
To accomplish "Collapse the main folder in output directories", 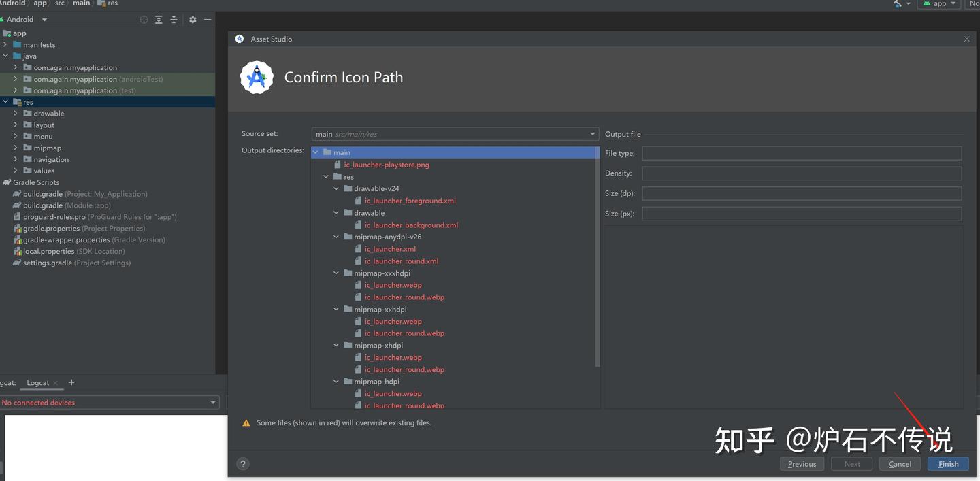I will coord(316,152).
